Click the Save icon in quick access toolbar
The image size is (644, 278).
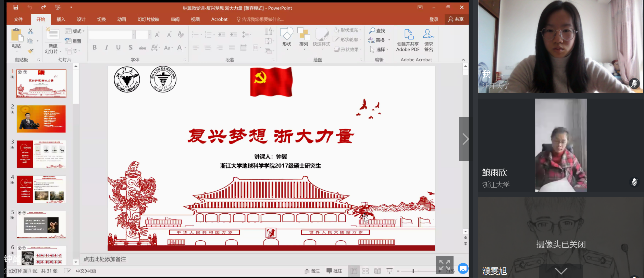tap(16, 7)
